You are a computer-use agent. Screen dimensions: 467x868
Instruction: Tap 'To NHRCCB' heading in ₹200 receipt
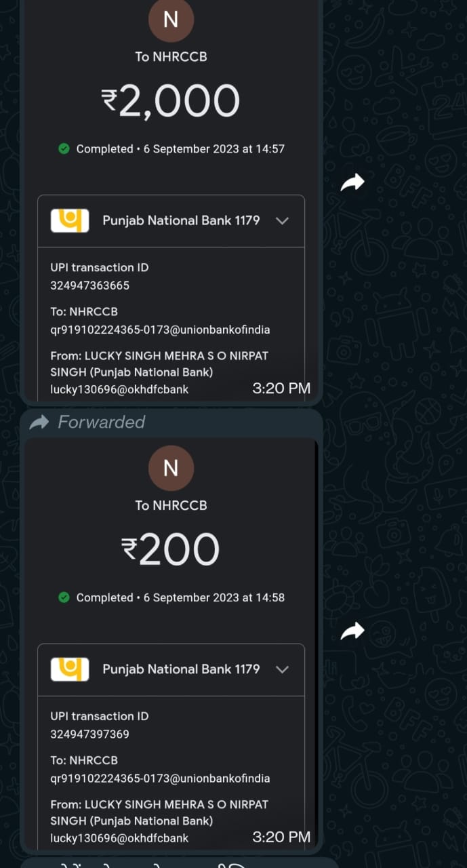(171, 505)
